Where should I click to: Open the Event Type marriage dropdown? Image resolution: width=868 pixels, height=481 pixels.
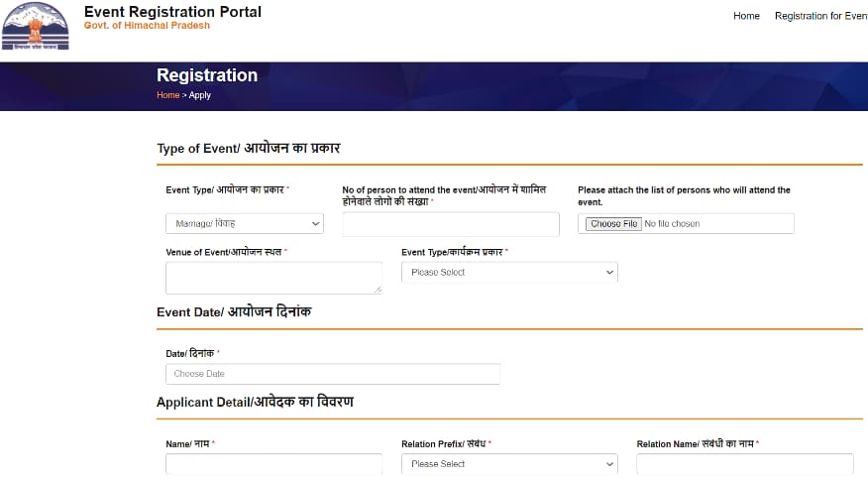[244, 224]
